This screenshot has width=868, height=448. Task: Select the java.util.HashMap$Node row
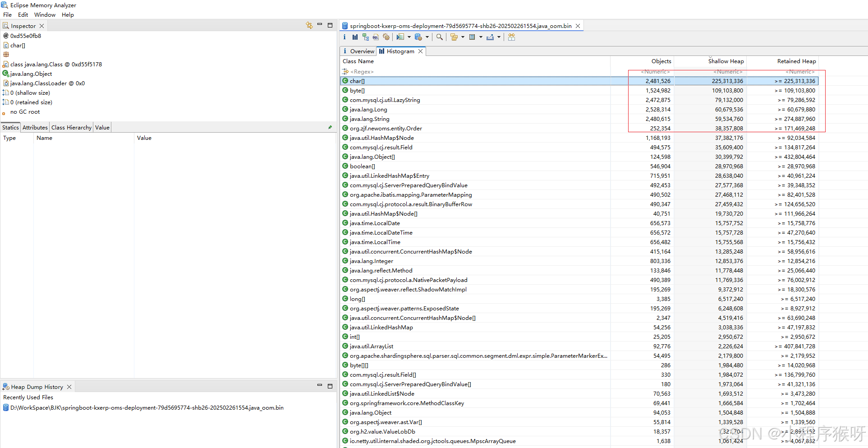(579, 138)
